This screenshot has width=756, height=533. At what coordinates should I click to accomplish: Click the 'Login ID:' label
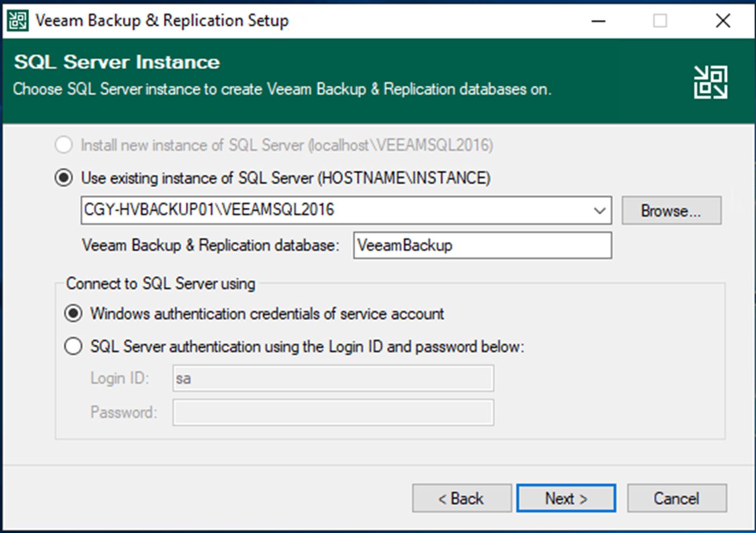point(120,378)
